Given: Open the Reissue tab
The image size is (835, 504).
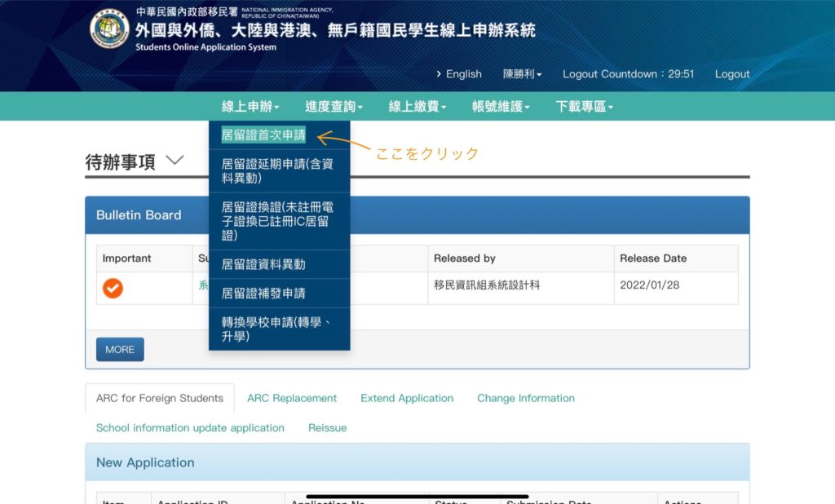Looking at the screenshot, I should point(327,427).
